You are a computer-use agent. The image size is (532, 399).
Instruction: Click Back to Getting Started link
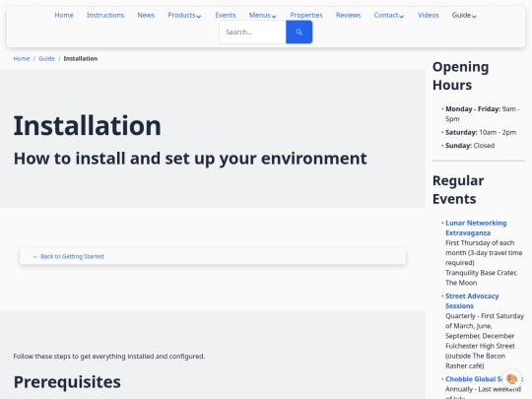69,256
